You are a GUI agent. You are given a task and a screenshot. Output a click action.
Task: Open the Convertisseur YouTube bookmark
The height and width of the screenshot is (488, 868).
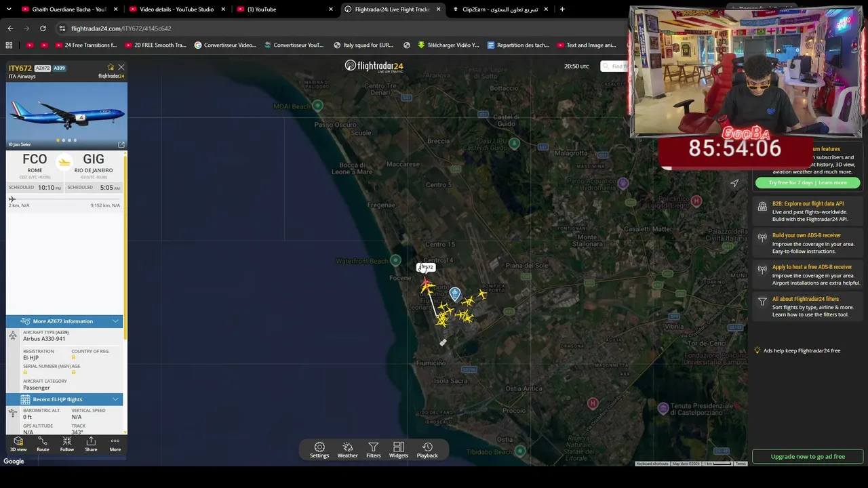(294, 45)
